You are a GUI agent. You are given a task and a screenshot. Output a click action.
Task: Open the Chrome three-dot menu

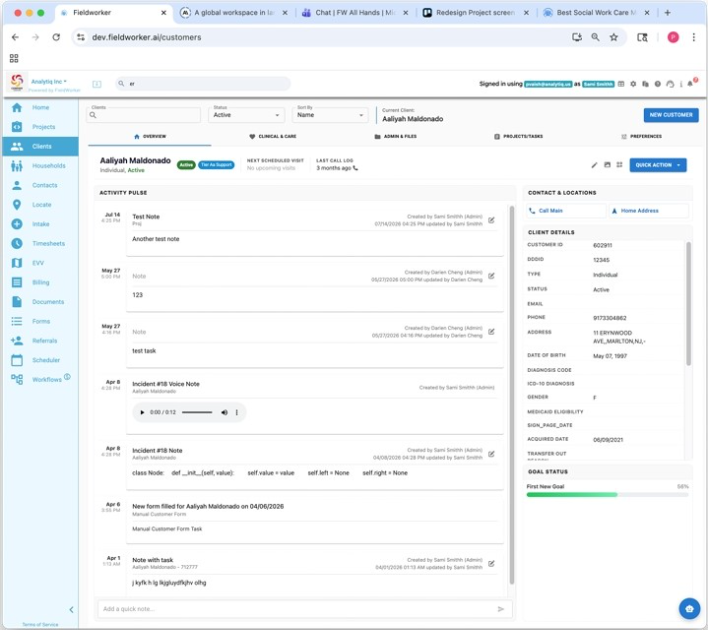[694, 37]
